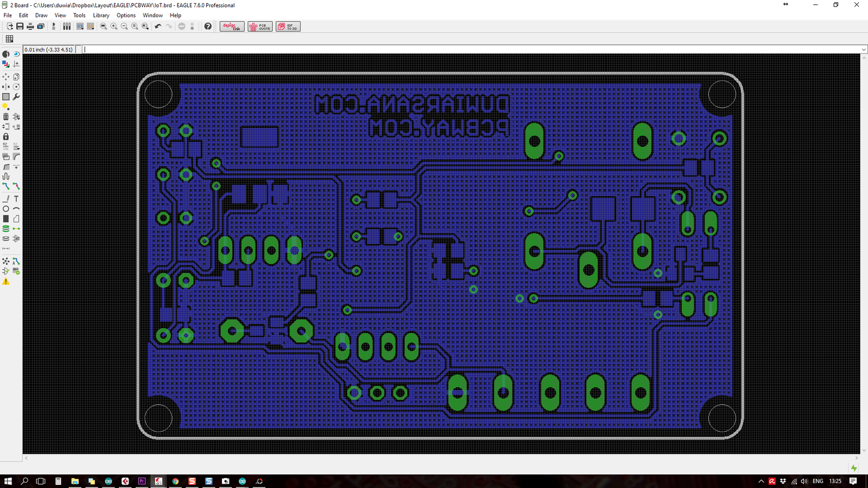The image size is (868, 488).
Task: Select the Change wrench tool
Action: click(x=16, y=97)
